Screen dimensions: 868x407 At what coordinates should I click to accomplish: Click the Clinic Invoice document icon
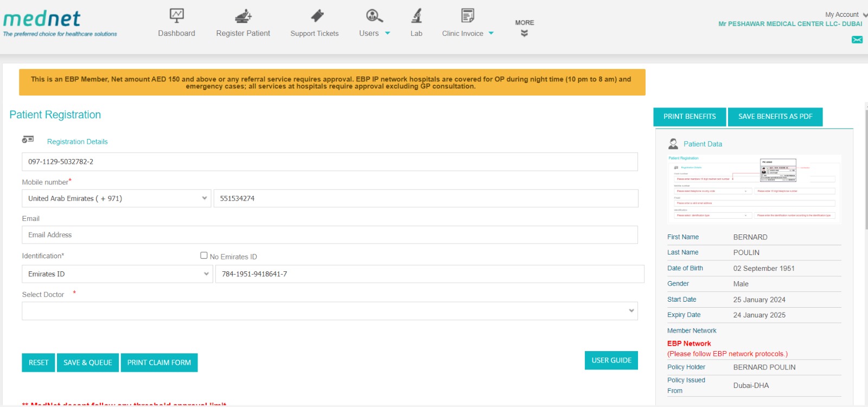(x=468, y=15)
